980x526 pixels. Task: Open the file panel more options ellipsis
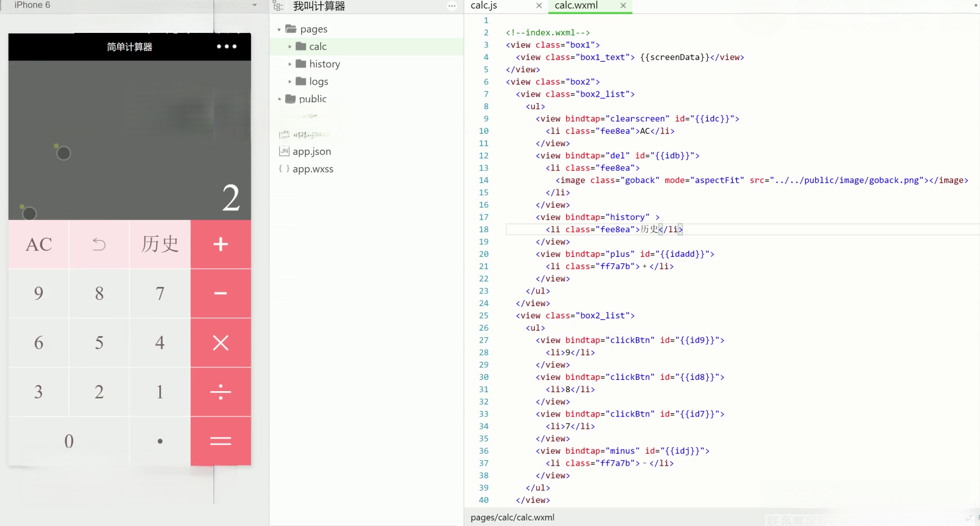[x=452, y=6]
